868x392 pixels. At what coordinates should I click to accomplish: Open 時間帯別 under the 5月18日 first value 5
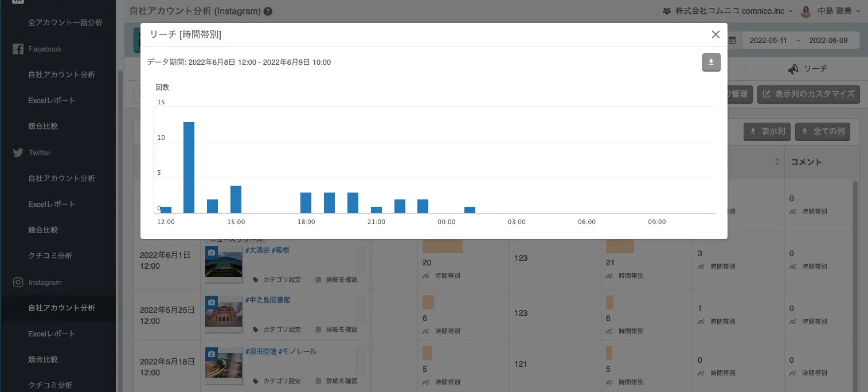[441, 382]
